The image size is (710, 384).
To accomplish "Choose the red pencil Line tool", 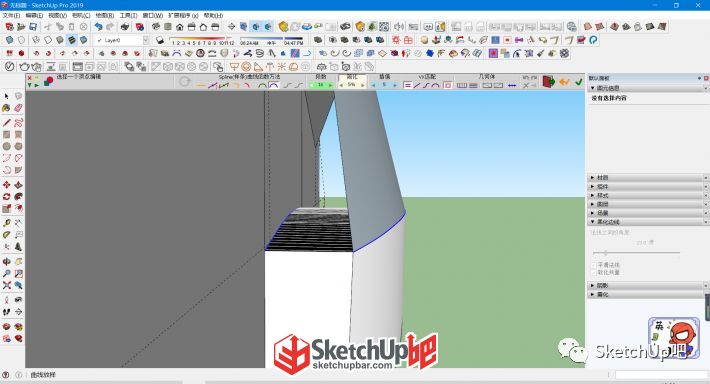I will click(x=6, y=123).
